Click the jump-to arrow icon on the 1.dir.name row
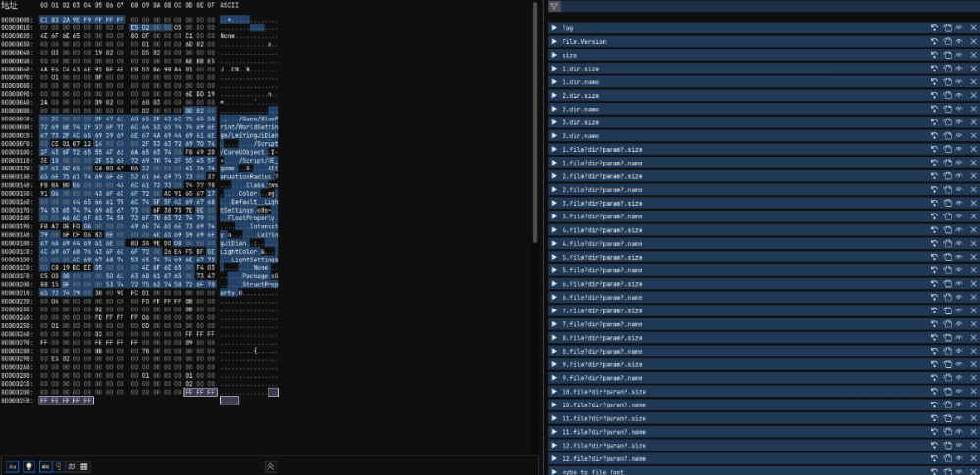The width and height of the screenshot is (980, 475). [934, 83]
